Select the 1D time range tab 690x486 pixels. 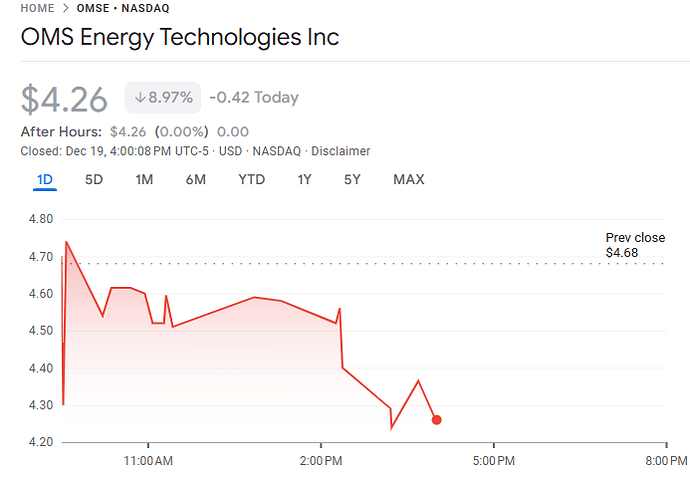tap(45, 180)
